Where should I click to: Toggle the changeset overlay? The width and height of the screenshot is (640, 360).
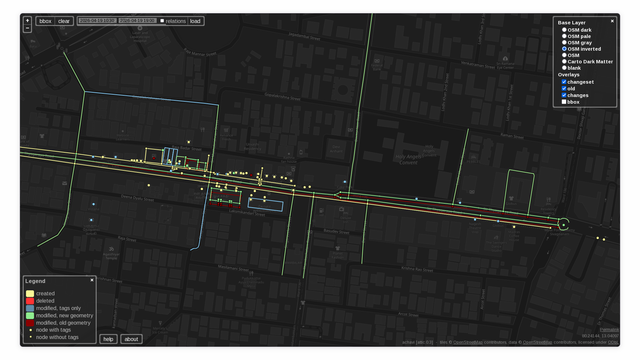564,82
